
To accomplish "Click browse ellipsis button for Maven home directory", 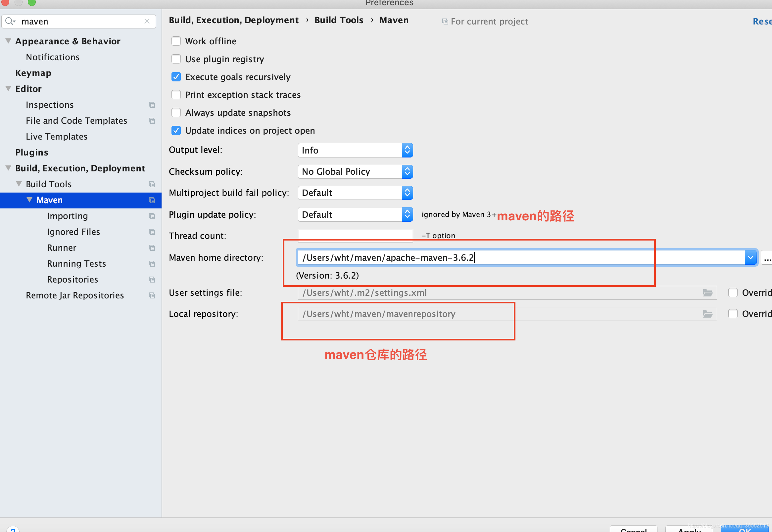I will (767, 258).
